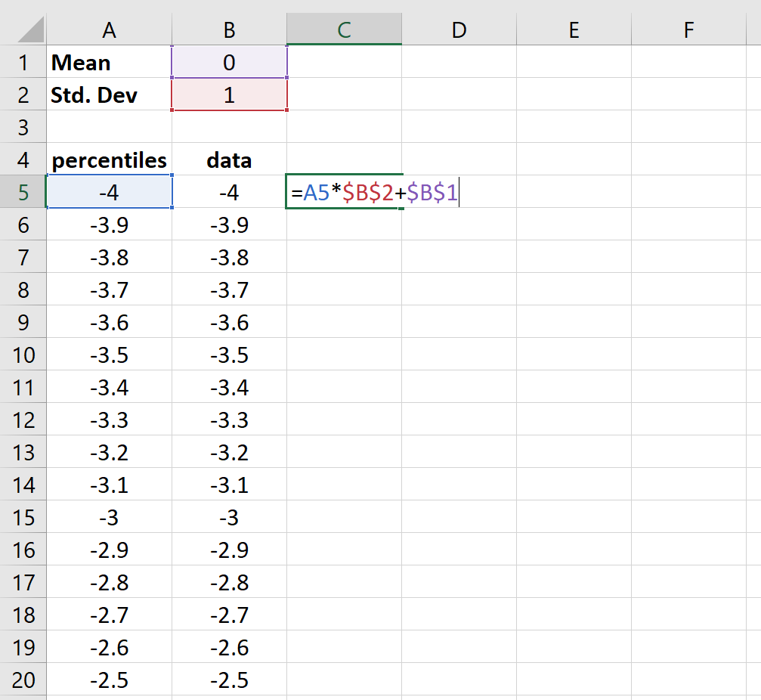
Task: Click percentiles cell showing -2.9
Action: click(x=109, y=550)
